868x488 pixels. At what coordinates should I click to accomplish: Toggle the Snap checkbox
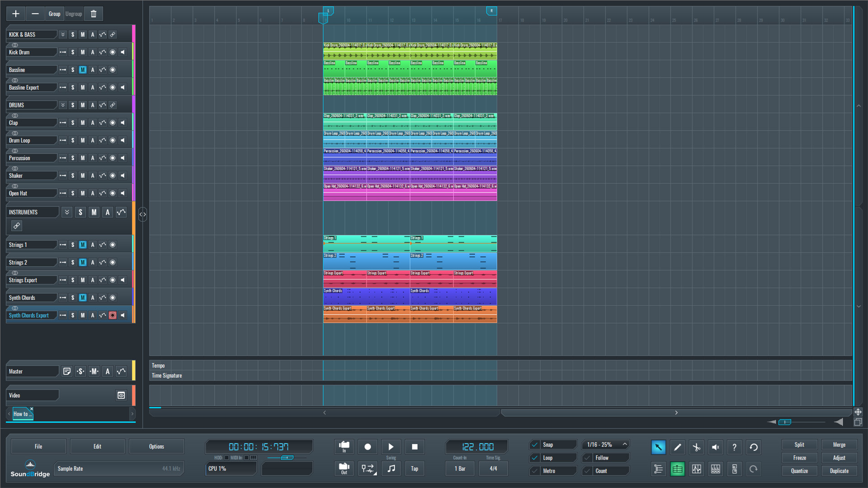click(535, 445)
